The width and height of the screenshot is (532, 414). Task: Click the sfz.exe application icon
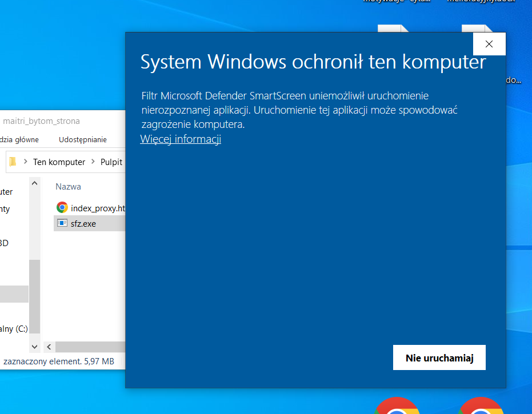click(62, 223)
